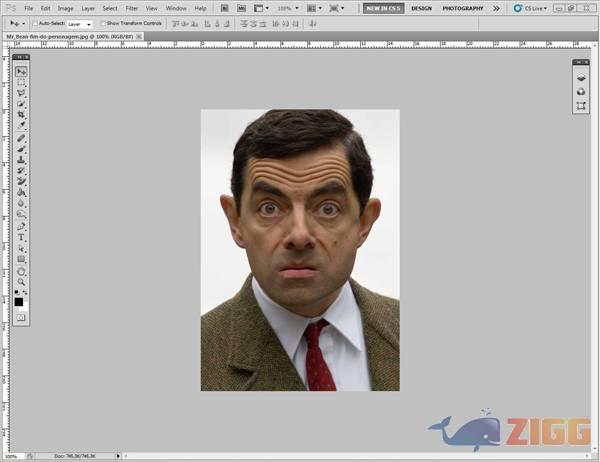Select the Polygonal Lasso tool
Image resolution: width=600 pixels, height=462 pixels.
click(x=21, y=93)
